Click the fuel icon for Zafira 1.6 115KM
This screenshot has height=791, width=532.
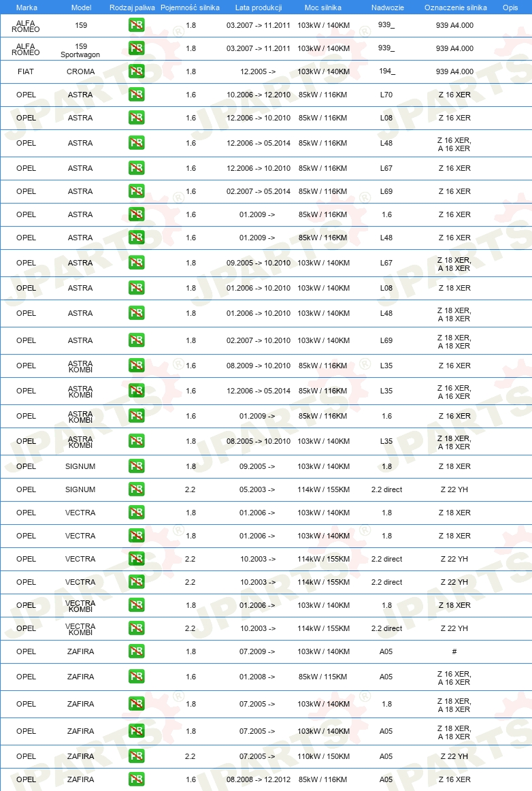136,677
